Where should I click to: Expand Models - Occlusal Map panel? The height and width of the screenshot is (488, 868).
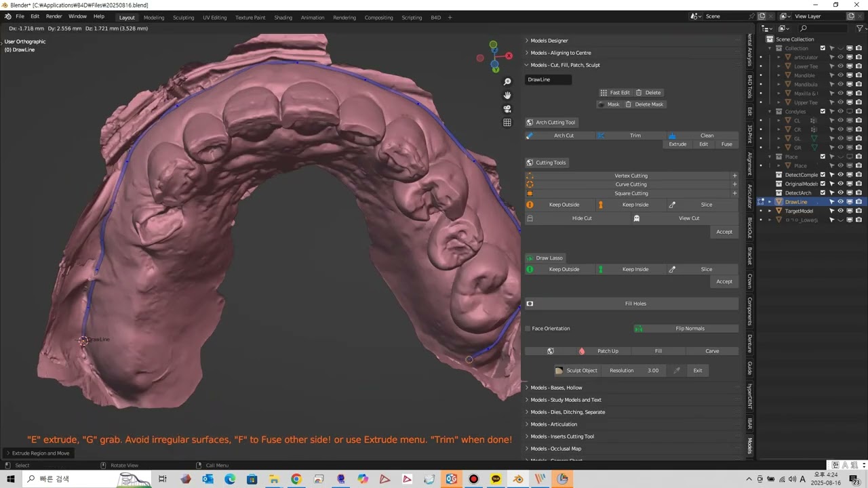pos(555,449)
